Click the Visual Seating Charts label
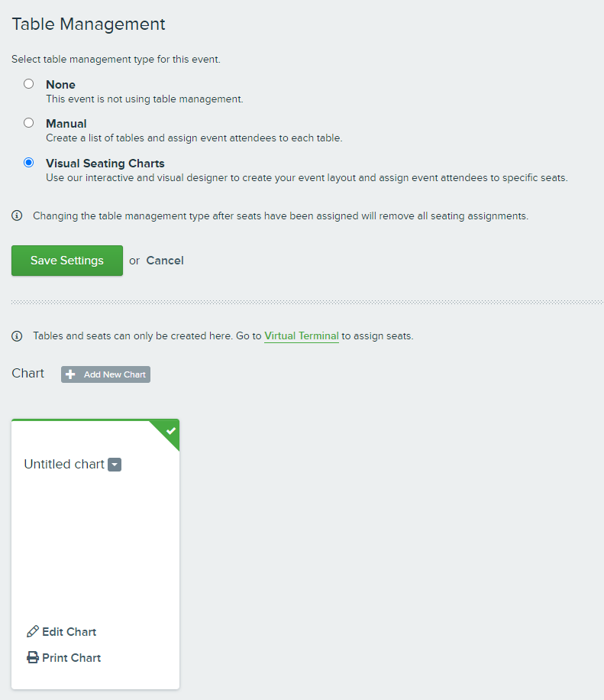Screen dimensions: 604x700 [105, 163]
